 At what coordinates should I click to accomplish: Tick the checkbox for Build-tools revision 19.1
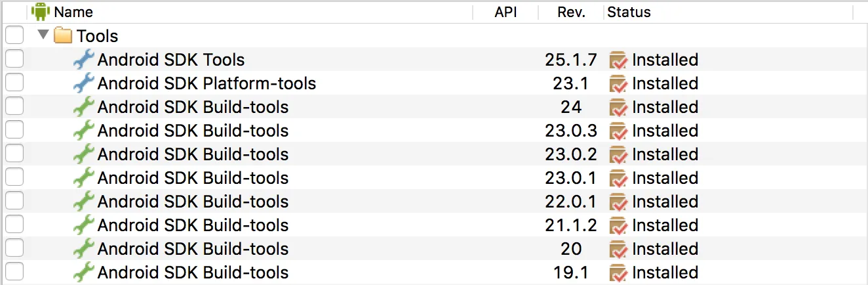(x=14, y=272)
